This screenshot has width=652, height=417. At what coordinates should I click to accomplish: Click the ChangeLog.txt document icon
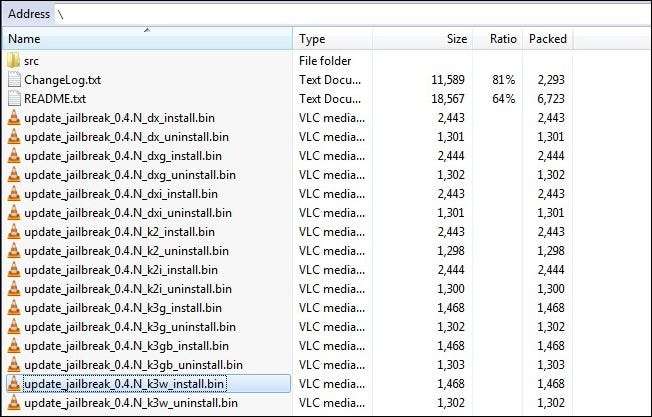click(14, 80)
